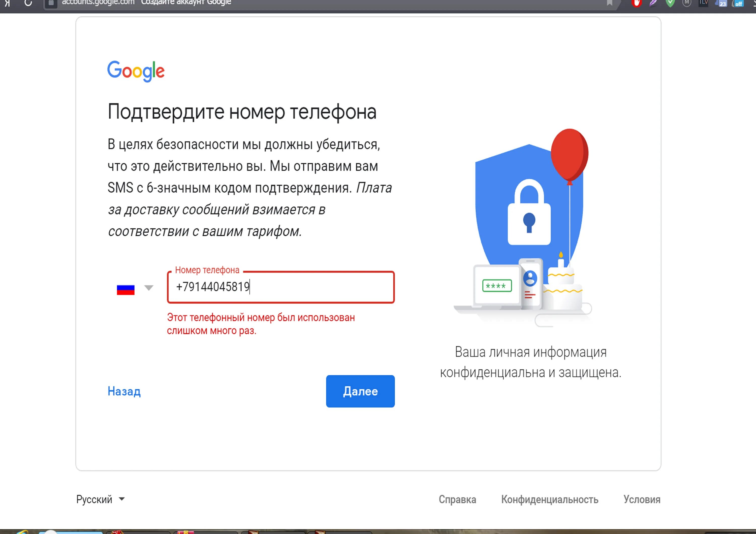Image resolution: width=756 pixels, height=534 pixels.
Task: Click the circled M extension icon
Action: click(x=687, y=3)
